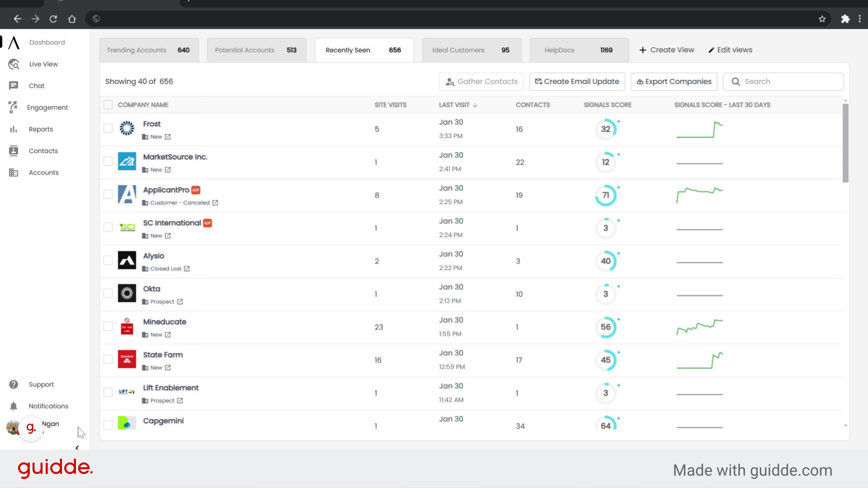Collapse the sidebar with the chevron

[x=77, y=448]
